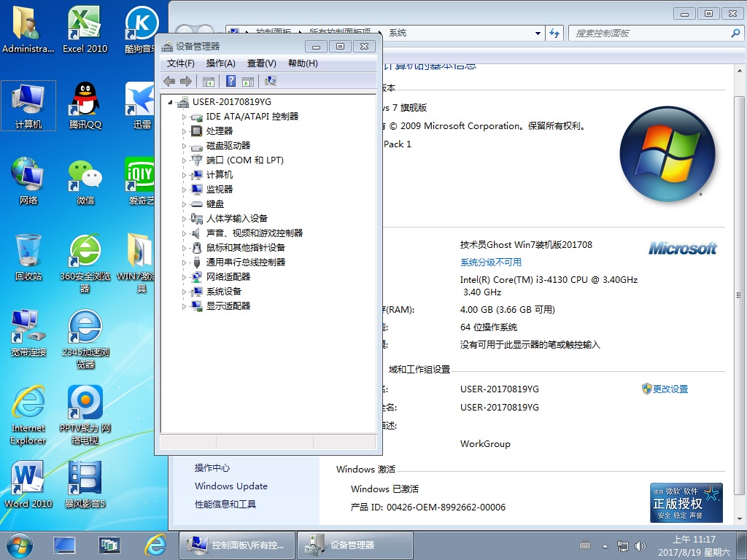
Task: Switch to 控制面板 taskbar button
Action: click(237, 545)
